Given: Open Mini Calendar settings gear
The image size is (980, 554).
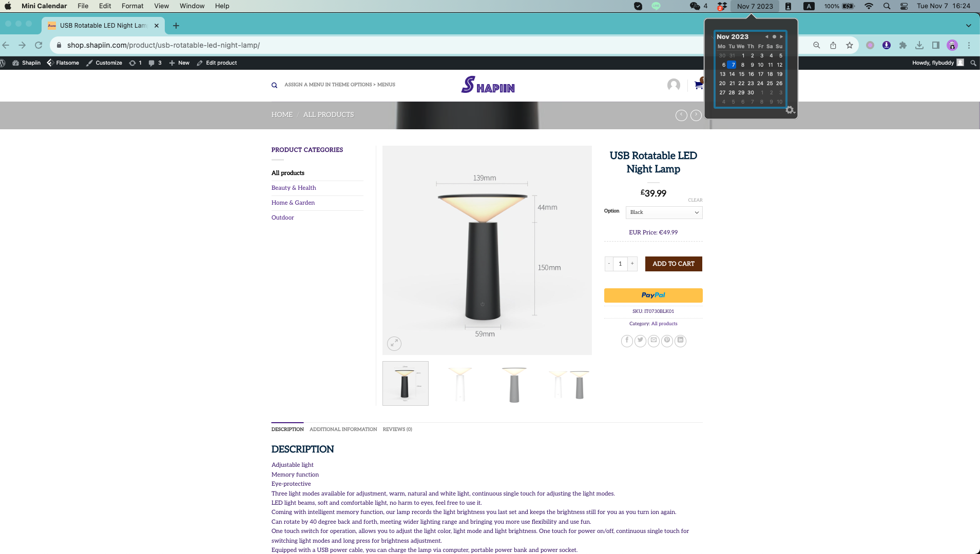Looking at the screenshot, I should pyautogui.click(x=790, y=110).
